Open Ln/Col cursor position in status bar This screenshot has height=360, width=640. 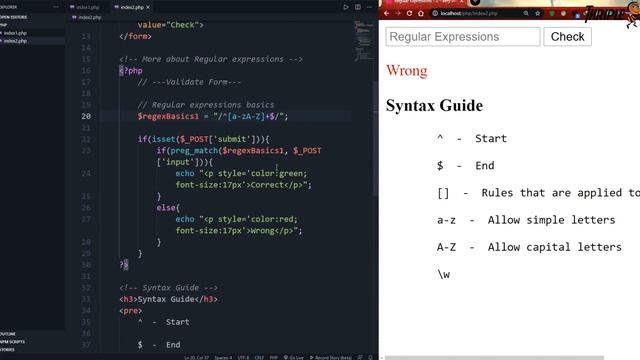pos(196,358)
